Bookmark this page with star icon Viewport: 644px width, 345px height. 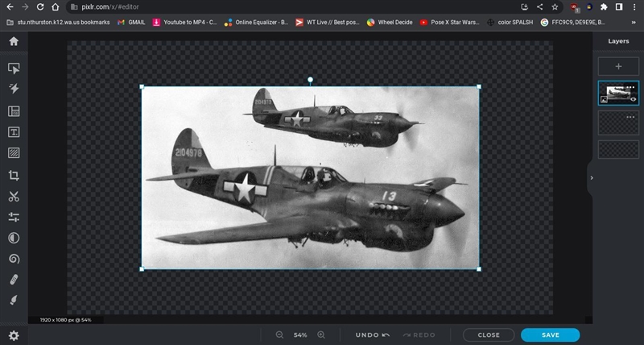point(555,7)
